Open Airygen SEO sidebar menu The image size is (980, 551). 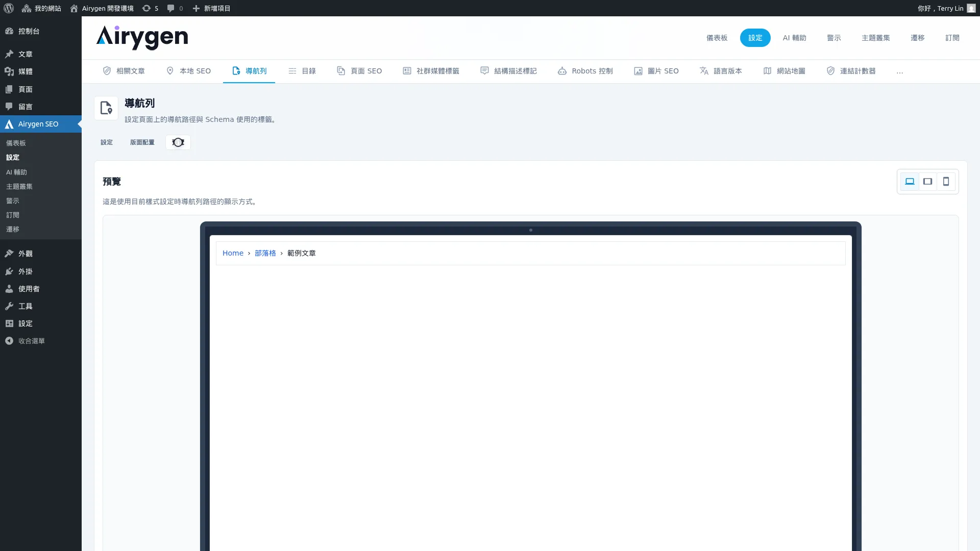(x=41, y=124)
